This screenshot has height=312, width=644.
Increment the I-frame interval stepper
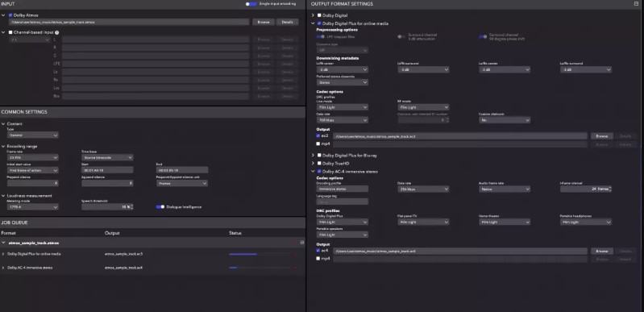click(x=610, y=188)
